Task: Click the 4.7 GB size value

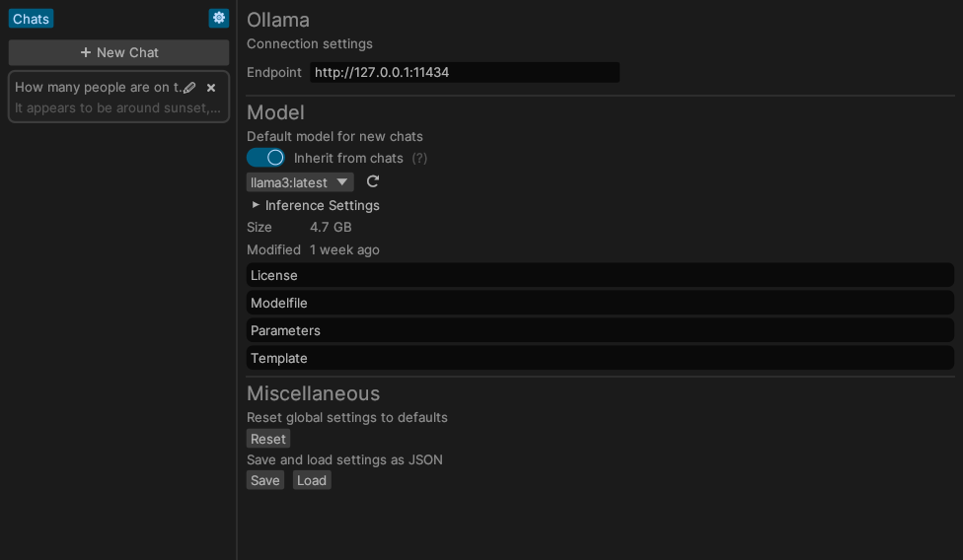Action: click(331, 227)
